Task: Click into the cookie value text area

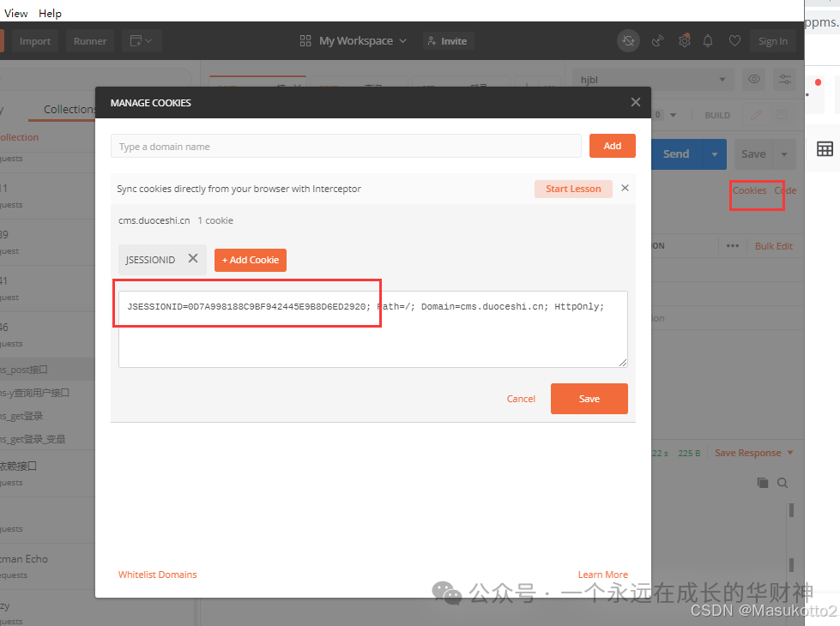Action: tap(373, 328)
